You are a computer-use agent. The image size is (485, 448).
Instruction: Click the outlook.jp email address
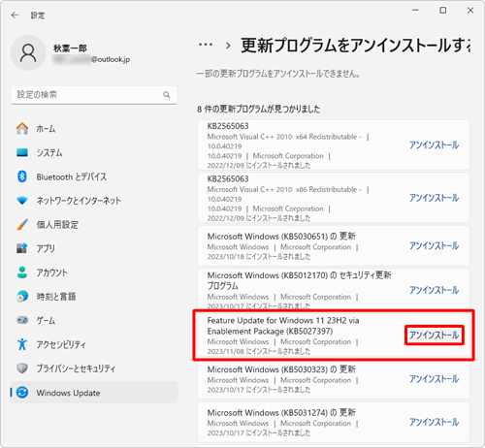(91, 59)
